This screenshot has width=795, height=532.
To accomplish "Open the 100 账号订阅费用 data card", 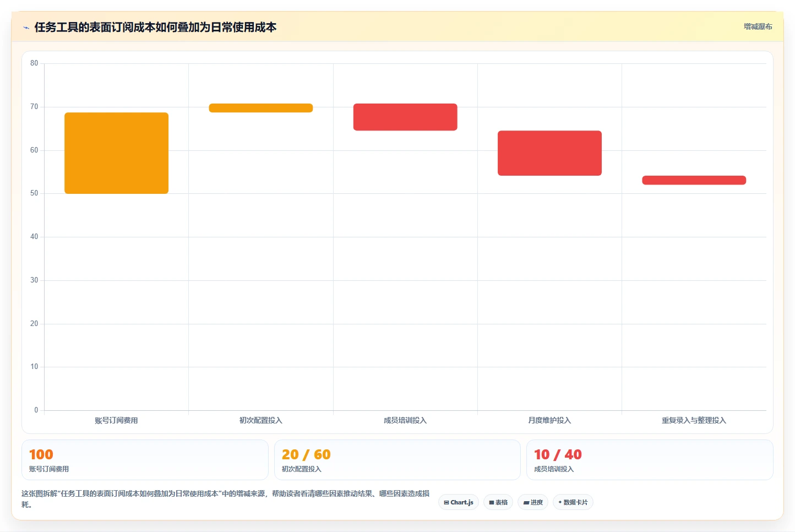I will click(145, 460).
